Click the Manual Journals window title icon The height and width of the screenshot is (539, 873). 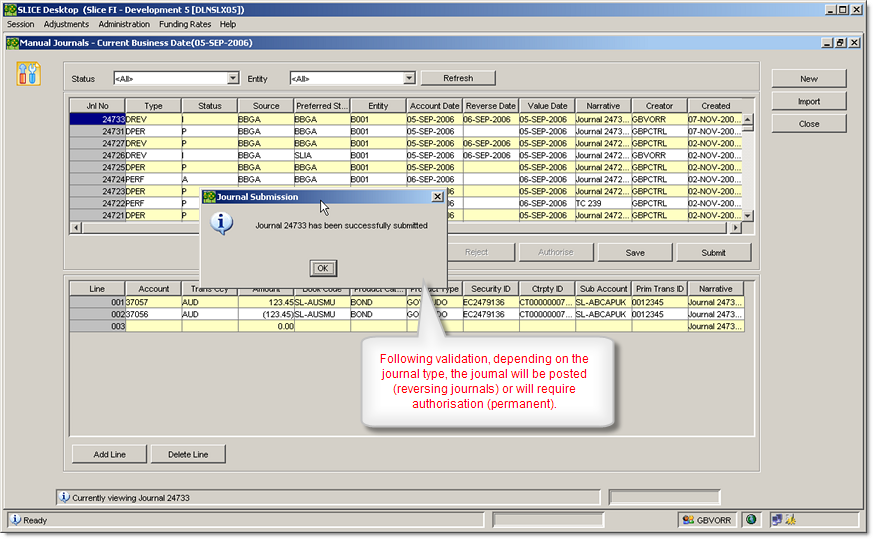tap(12, 43)
